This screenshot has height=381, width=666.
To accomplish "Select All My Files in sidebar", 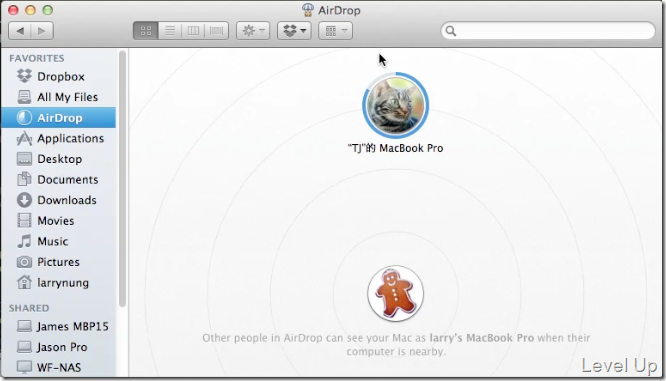I will click(58, 97).
